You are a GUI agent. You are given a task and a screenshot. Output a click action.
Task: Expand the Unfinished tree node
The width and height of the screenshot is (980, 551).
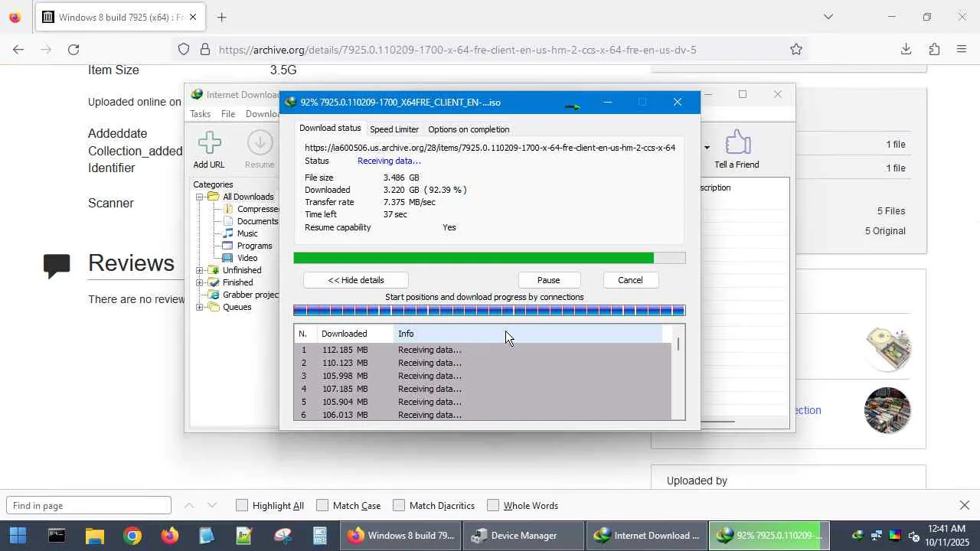[200, 270]
